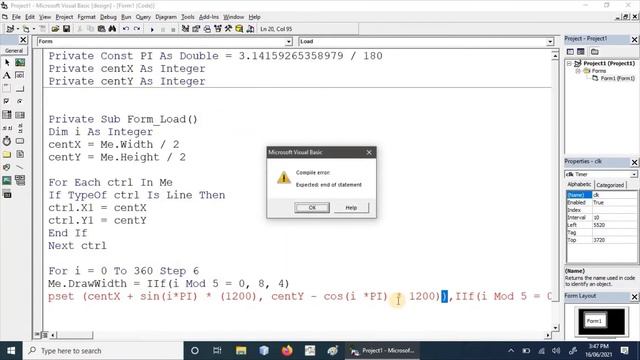Collapse the Forms folder node
The image size is (640, 360).
point(578,71)
